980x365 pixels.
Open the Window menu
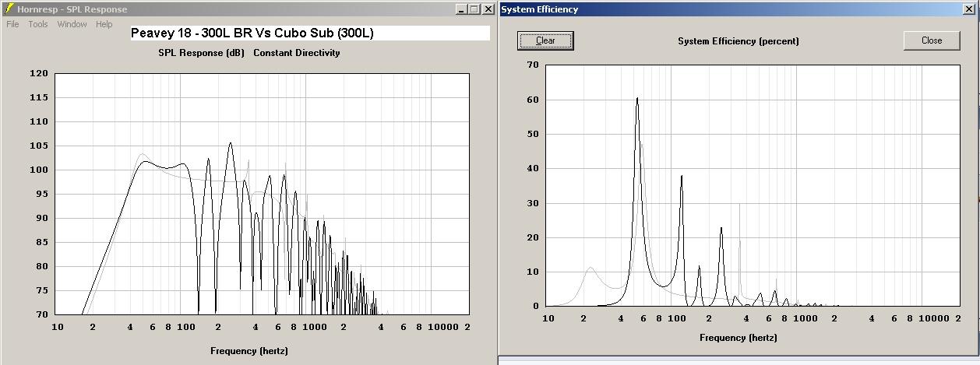tap(72, 24)
